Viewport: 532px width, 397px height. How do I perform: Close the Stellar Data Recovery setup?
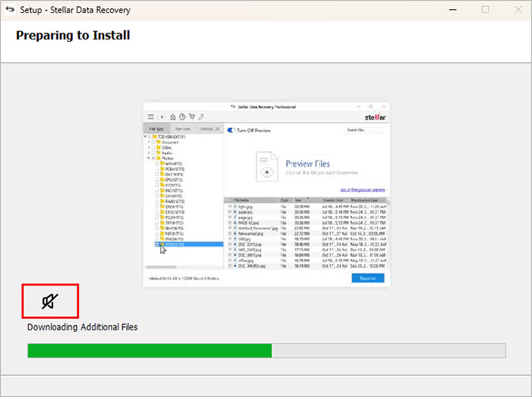[518, 9]
